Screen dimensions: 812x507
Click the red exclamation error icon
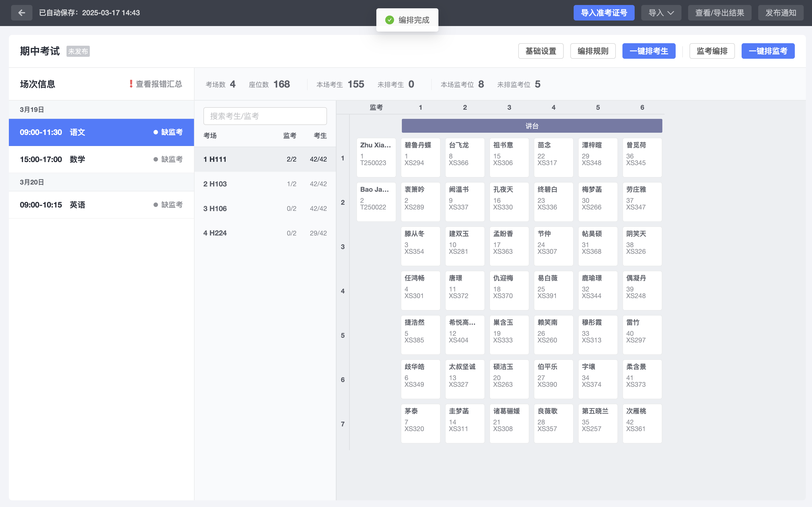[x=131, y=84]
